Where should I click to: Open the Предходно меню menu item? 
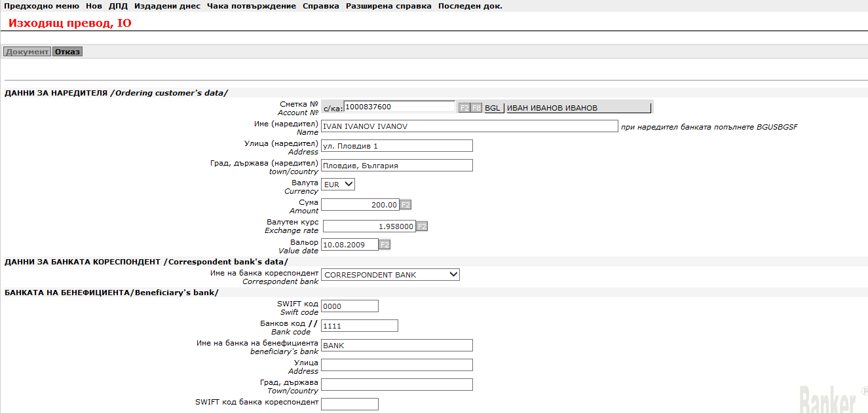pyautogui.click(x=41, y=6)
